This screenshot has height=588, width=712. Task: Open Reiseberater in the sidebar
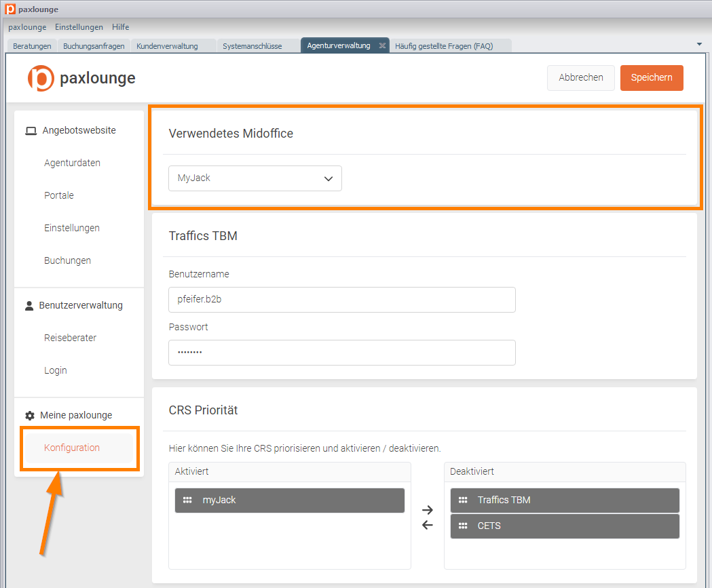tap(71, 338)
